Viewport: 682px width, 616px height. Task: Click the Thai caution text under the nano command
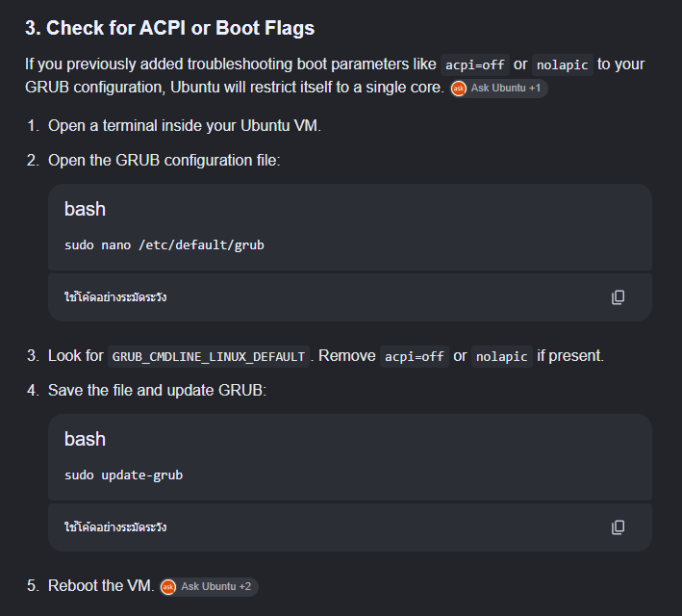[115, 297]
